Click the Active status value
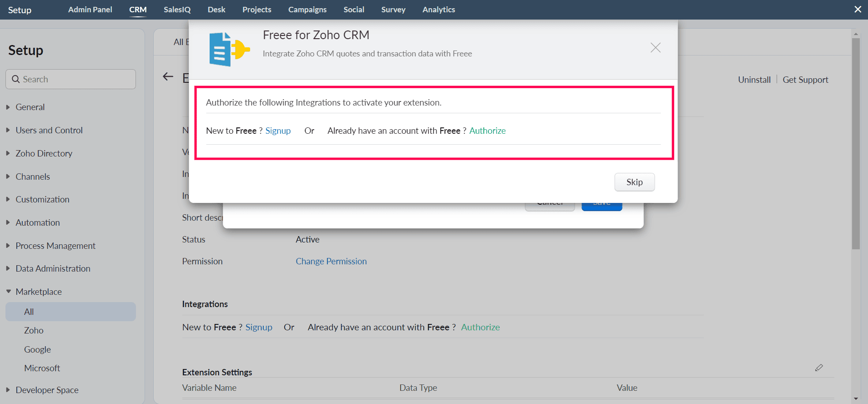 (307, 239)
